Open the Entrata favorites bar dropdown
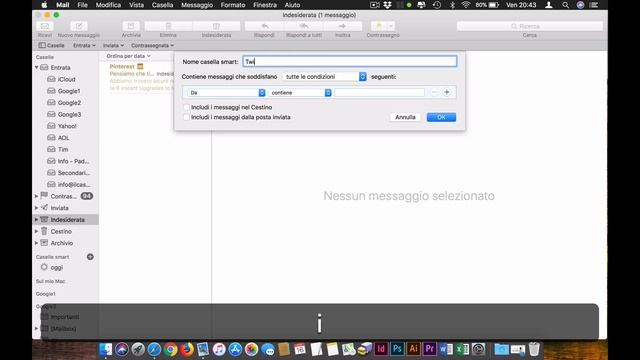The image size is (640, 360). pyautogui.click(x=84, y=45)
